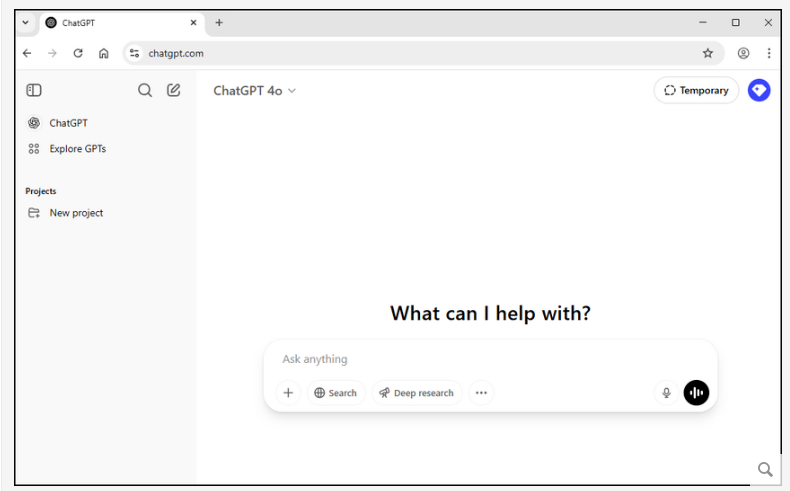Create a New project

pyautogui.click(x=76, y=213)
